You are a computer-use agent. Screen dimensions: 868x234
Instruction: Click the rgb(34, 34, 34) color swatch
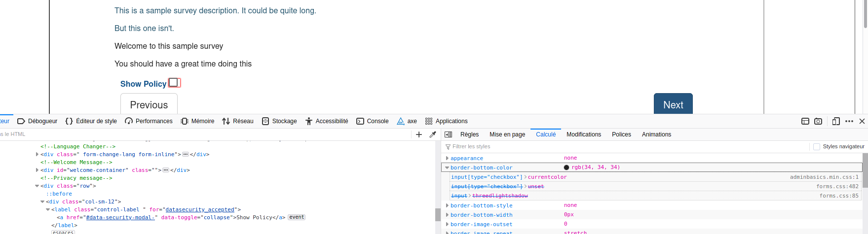point(566,167)
